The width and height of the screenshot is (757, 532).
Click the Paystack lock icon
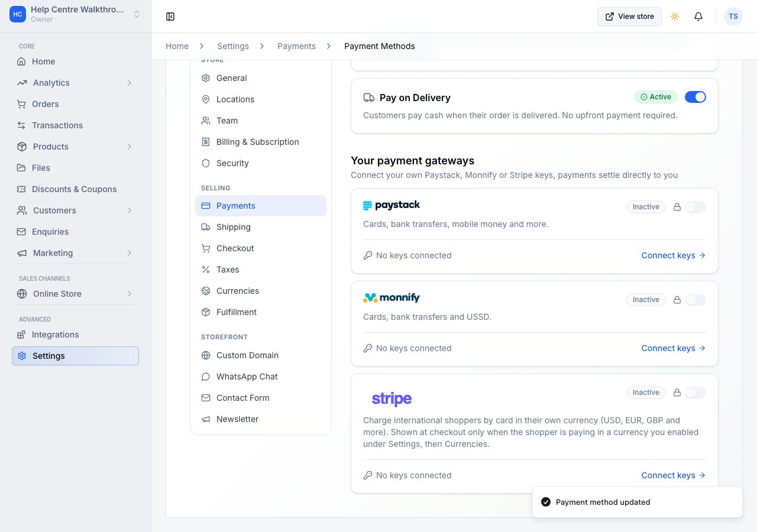pyautogui.click(x=677, y=207)
